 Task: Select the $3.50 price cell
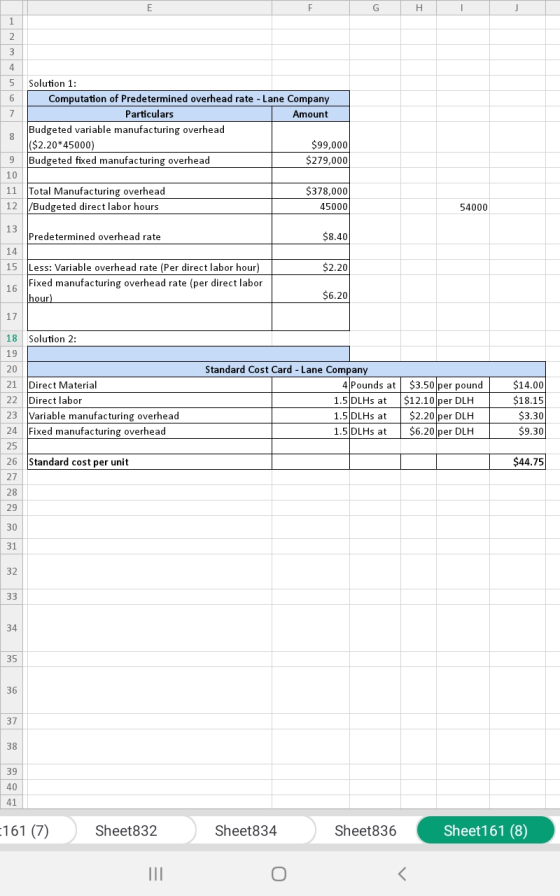[418, 385]
